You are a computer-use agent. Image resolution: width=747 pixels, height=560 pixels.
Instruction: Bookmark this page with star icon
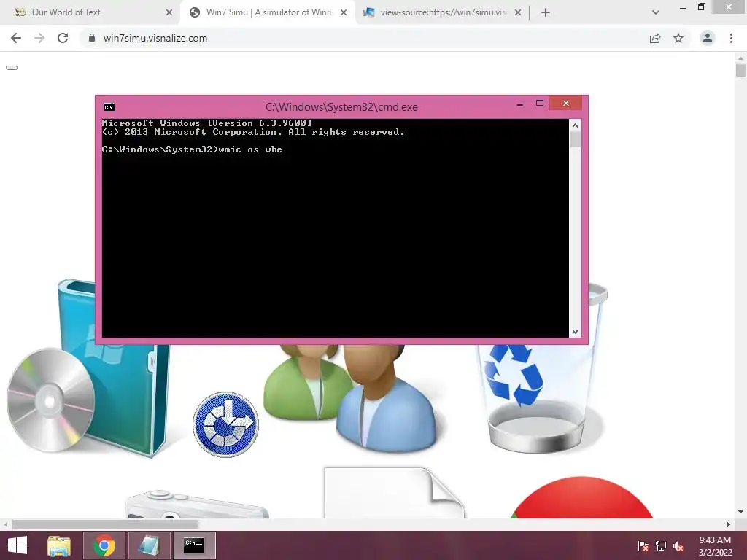678,38
